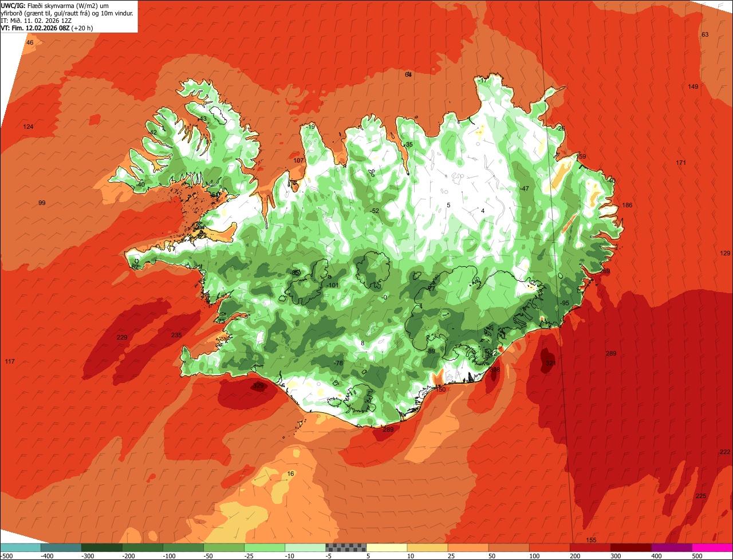Image resolution: width=733 pixels, height=560 pixels.
Task: Select the coastal value "107"
Action: 298,160
